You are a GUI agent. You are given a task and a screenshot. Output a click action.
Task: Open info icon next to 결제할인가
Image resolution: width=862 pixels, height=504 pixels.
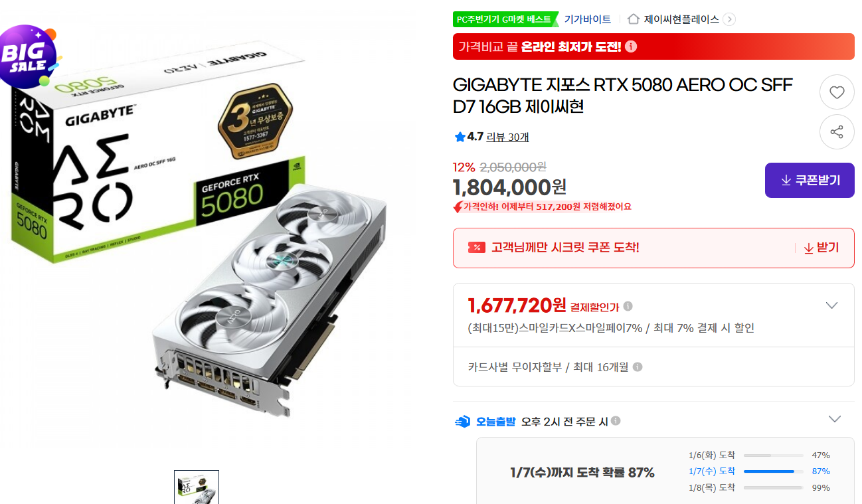pyautogui.click(x=628, y=306)
